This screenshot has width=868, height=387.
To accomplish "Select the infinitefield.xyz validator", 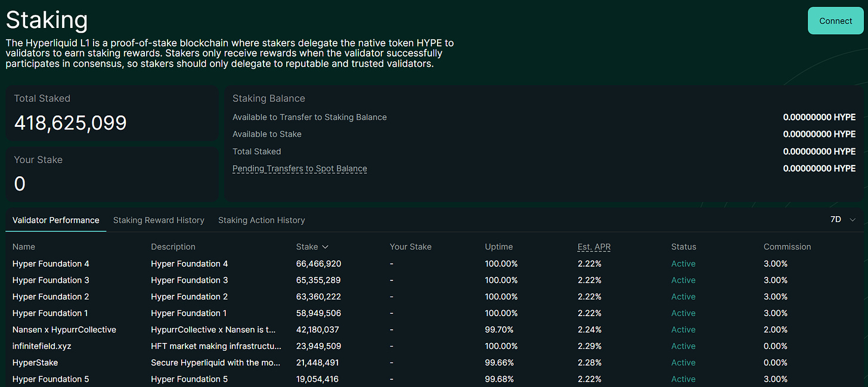I will click(42, 346).
